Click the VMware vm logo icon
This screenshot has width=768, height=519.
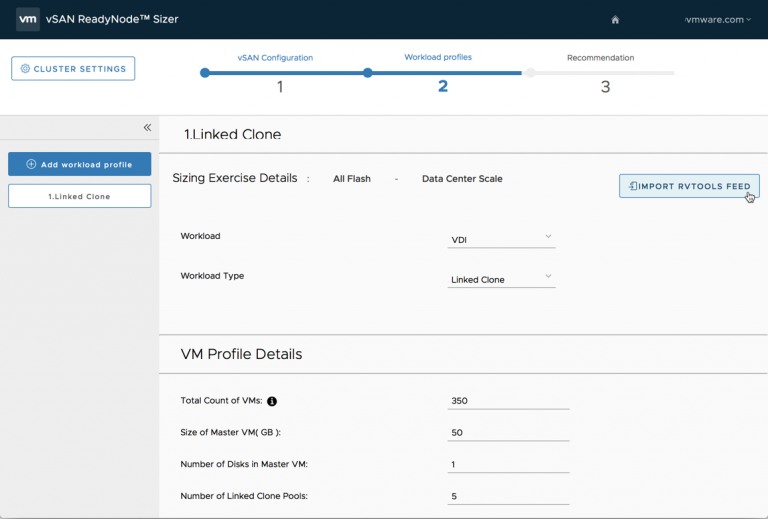coord(28,20)
